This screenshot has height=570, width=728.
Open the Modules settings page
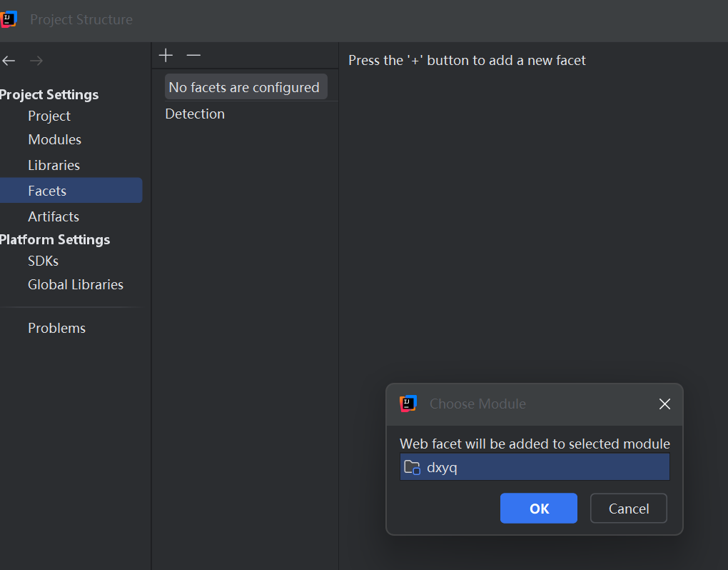pyautogui.click(x=54, y=139)
